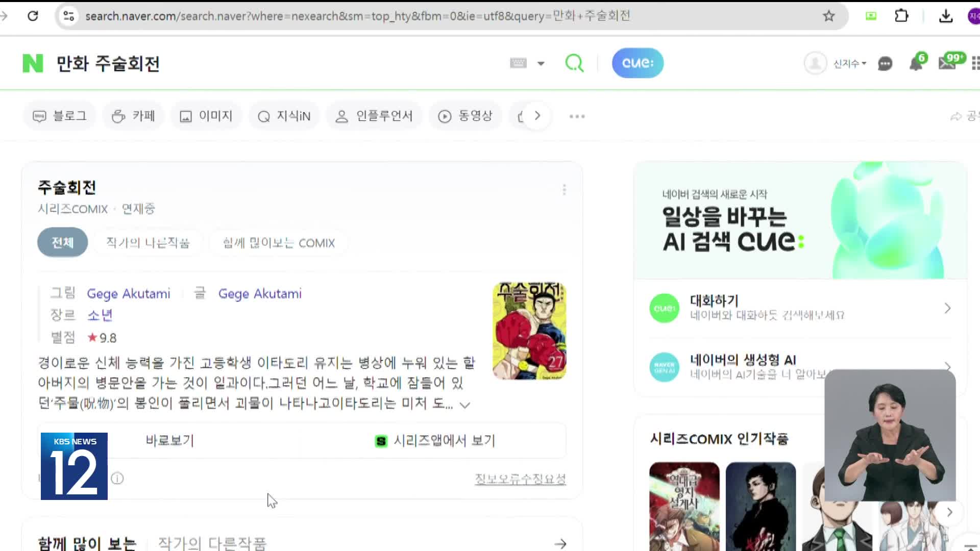This screenshot has height=551, width=980.
Task: Expand the 신지수 account dropdown
Action: pyautogui.click(x=850, y=64)
